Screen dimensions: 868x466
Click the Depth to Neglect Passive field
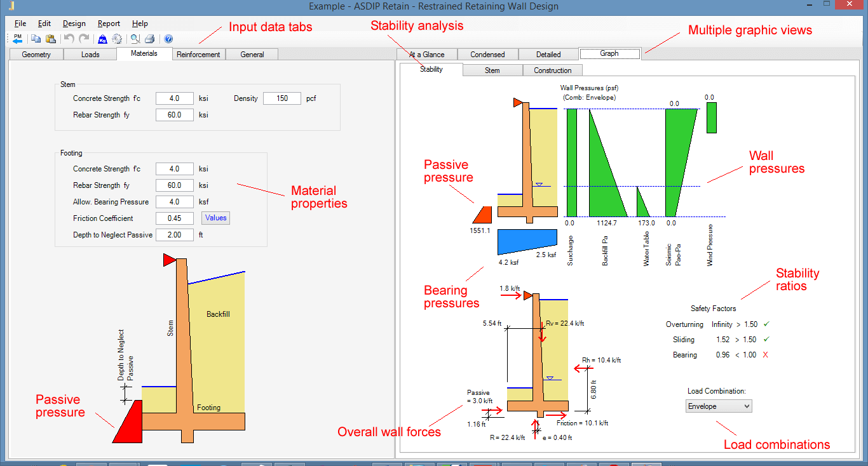[175, 235]
